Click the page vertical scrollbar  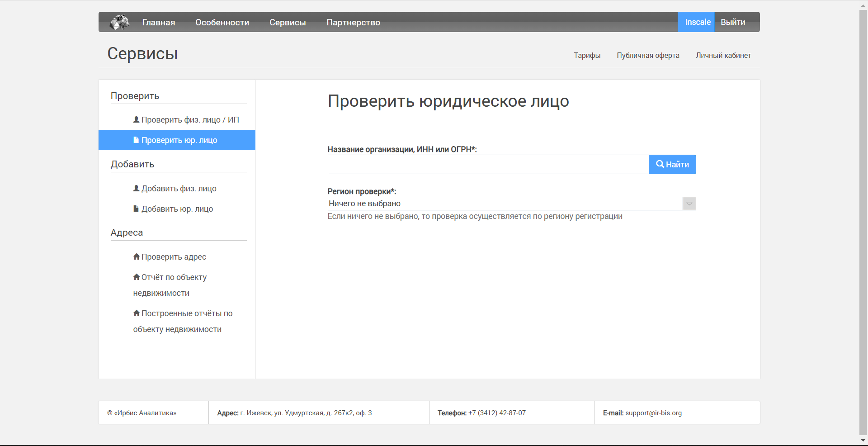863,222
